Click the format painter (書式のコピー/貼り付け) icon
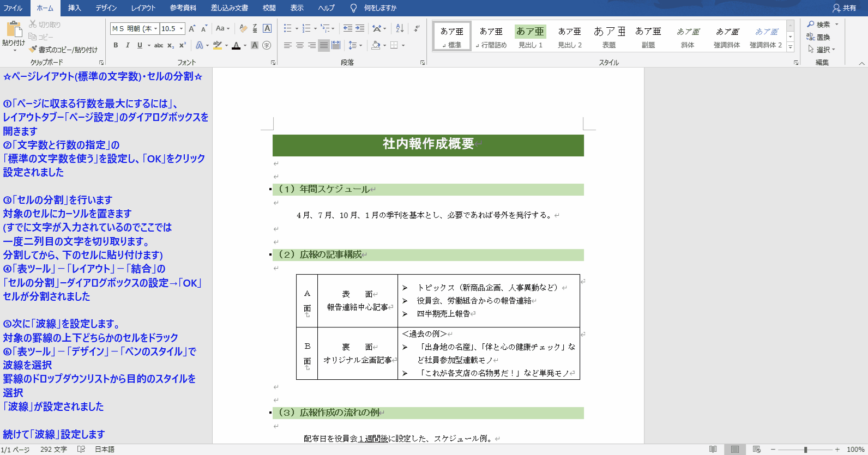868x455 pixels. (33, 50)
